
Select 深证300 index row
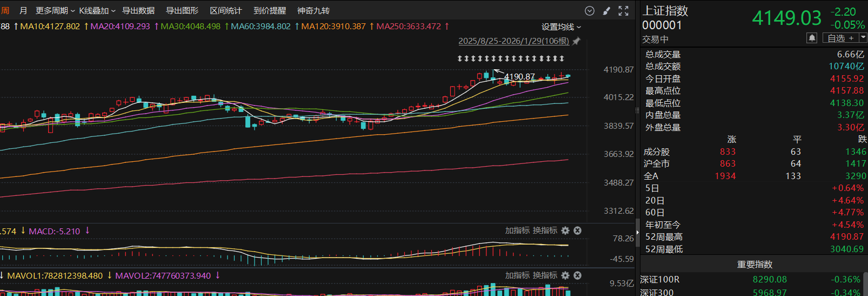[751, 292]
